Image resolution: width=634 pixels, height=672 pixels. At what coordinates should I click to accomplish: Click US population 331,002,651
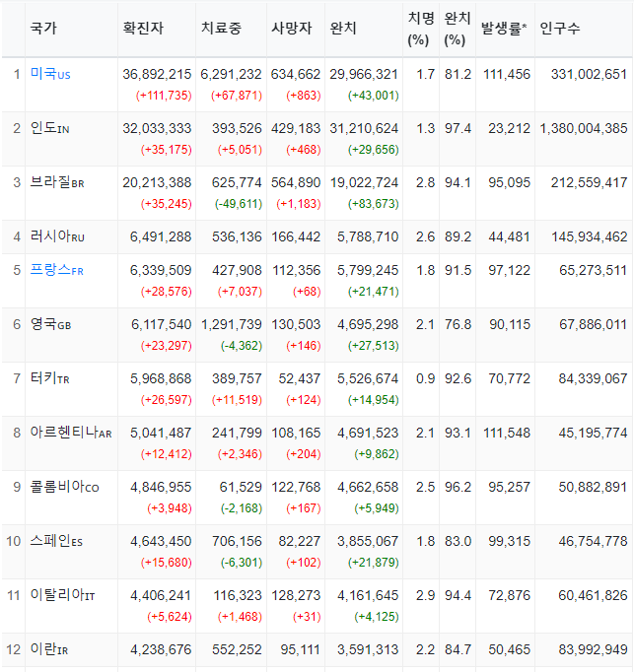pyautogui.click(x=589, y=74)
